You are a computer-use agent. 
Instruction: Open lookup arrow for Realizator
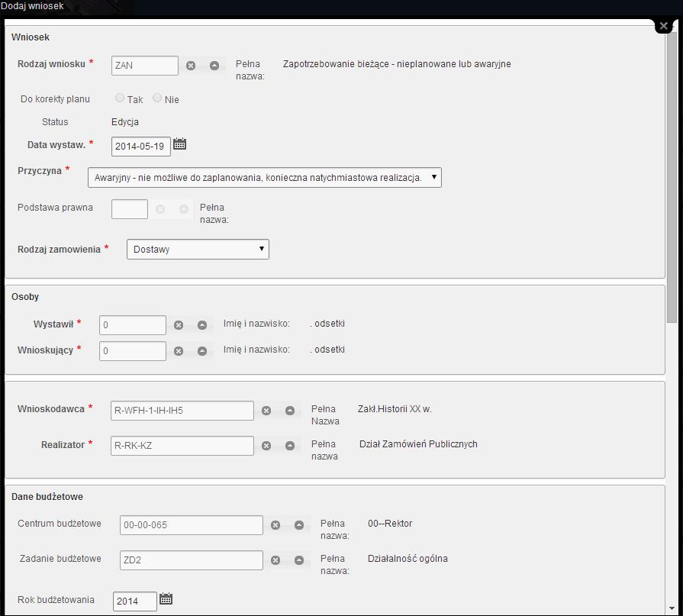coord(290,446)
